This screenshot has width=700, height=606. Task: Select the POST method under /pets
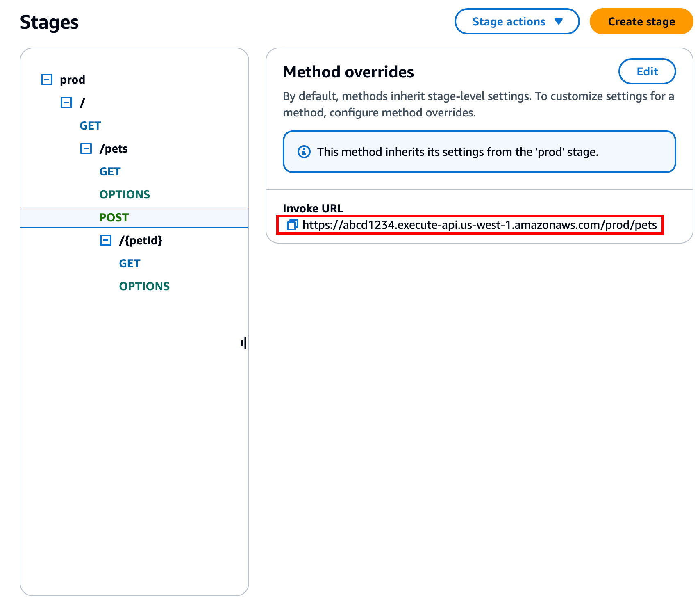point(114,217)
